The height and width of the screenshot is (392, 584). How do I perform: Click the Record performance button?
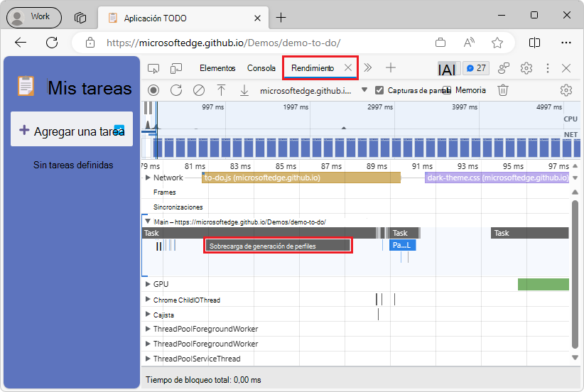pos(153,90)
